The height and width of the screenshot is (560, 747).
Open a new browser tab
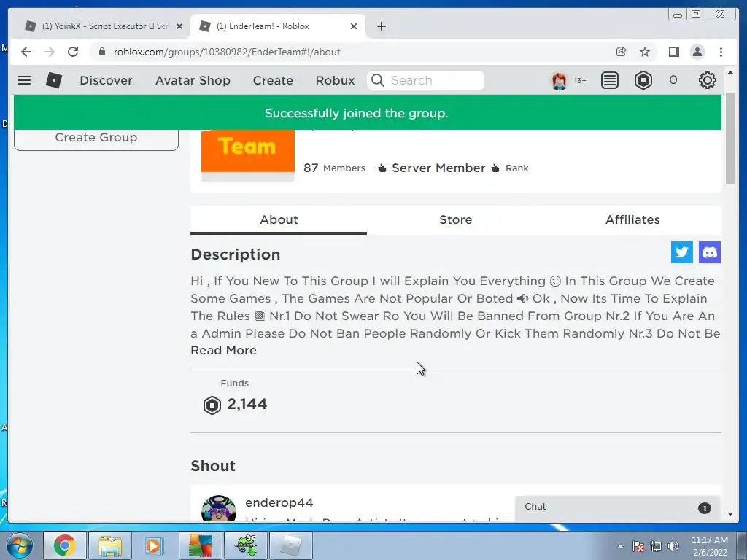tap(381, 26)
